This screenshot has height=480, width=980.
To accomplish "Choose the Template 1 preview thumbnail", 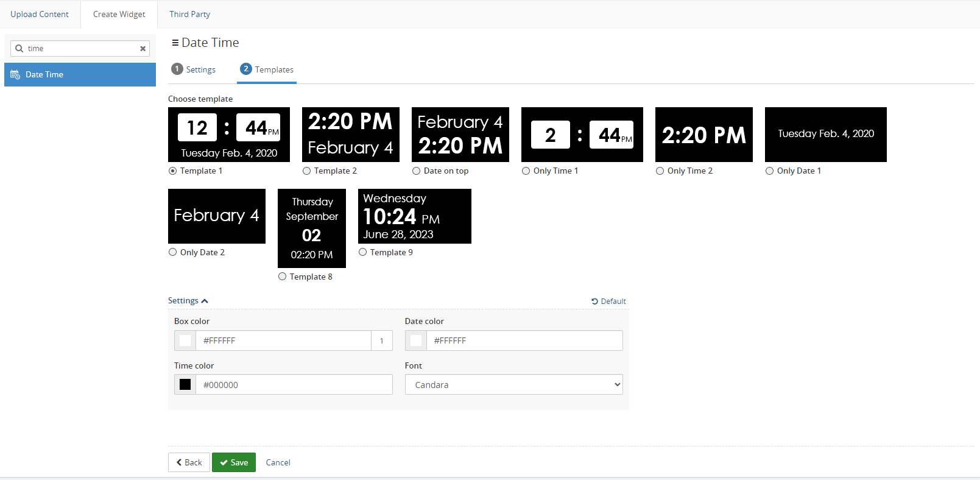I will pos(229,135).
